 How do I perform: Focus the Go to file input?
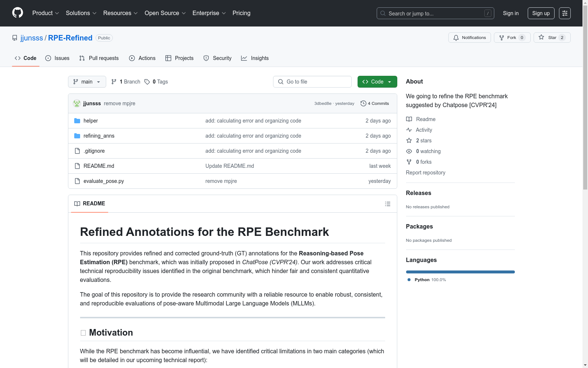pyautogui.click(x=312, y=82)
